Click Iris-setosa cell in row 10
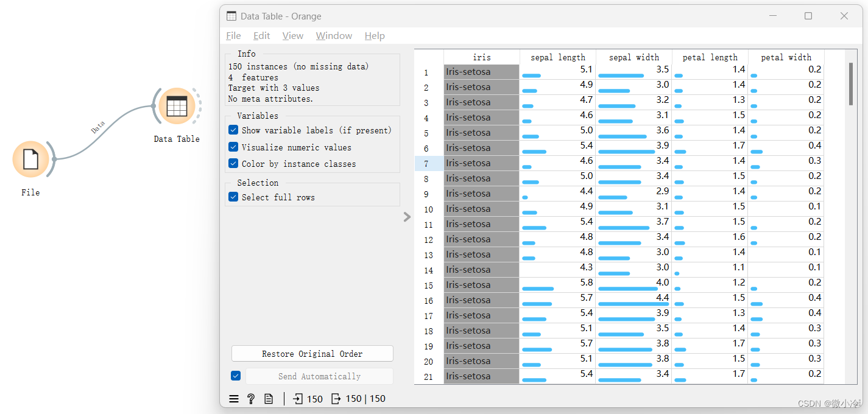The height and width of the screenshot is (414, 868). [x=482, y=209]
